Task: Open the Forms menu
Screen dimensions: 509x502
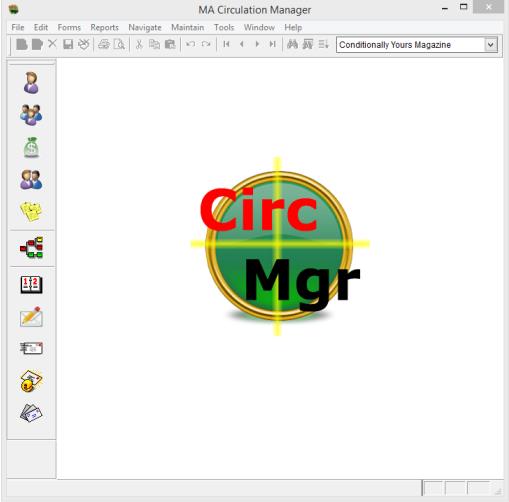Action: point(69,27)
